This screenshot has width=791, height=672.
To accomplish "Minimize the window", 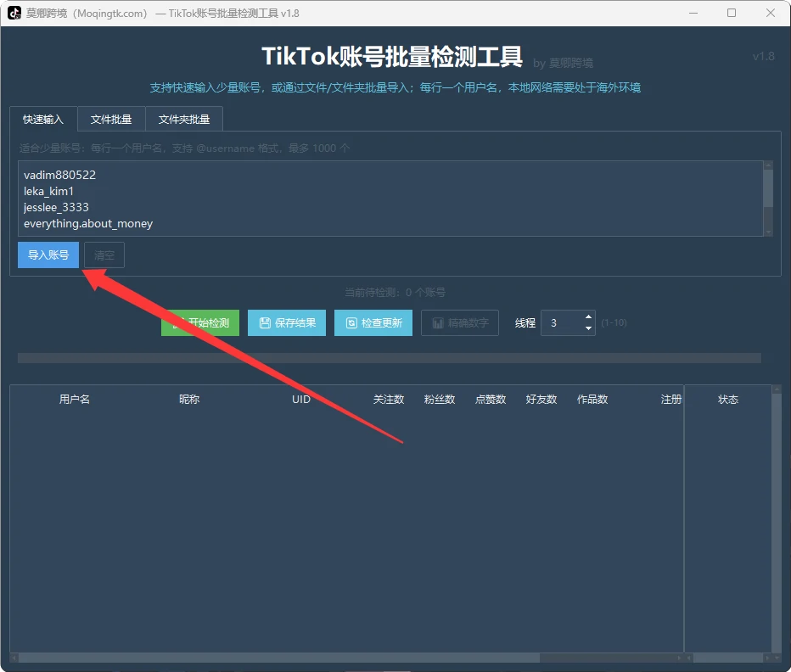I will tap(693, 13).
